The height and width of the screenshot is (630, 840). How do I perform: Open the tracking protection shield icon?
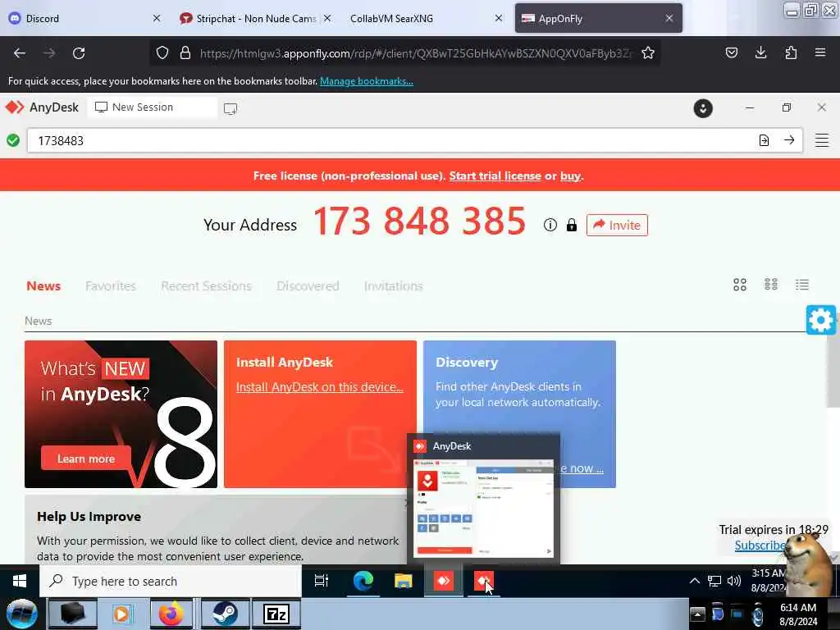tap(162, 53)
